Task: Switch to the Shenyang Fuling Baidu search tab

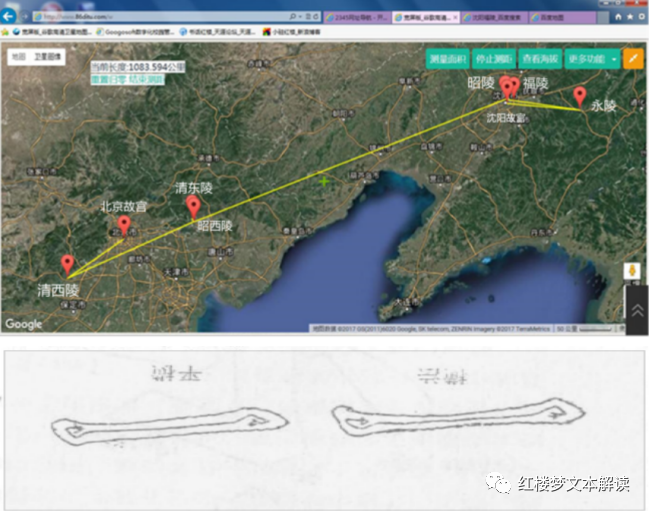Action: coord(494,17)
